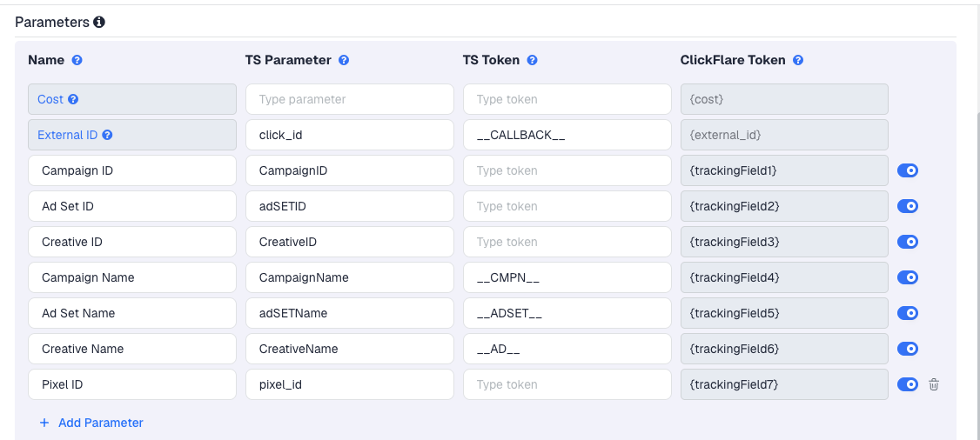This screenshot has width=980, height=440.
Task: Click the Cost name label
Action: pyautogui.click(x=50, y=99)
